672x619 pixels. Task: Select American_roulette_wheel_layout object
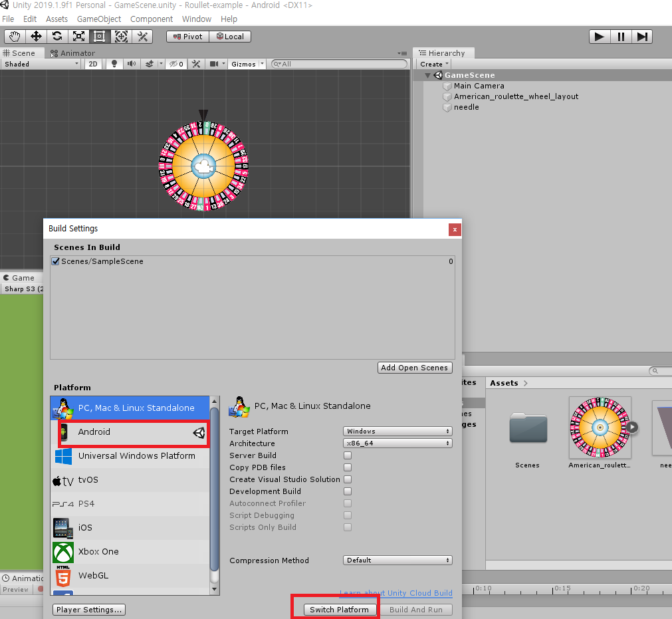click(x=516, y=96)
